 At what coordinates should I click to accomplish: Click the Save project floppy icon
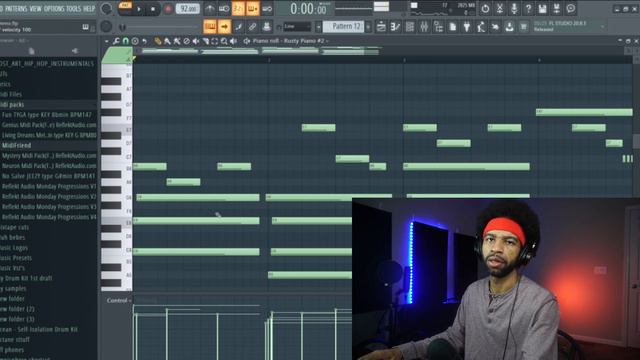click(x=542, y=8)
